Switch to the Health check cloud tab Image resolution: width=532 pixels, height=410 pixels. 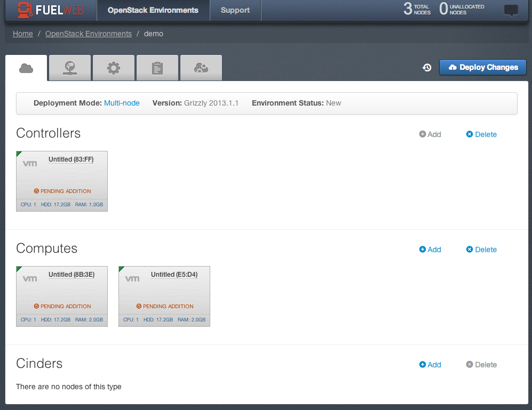pos(201,68)
